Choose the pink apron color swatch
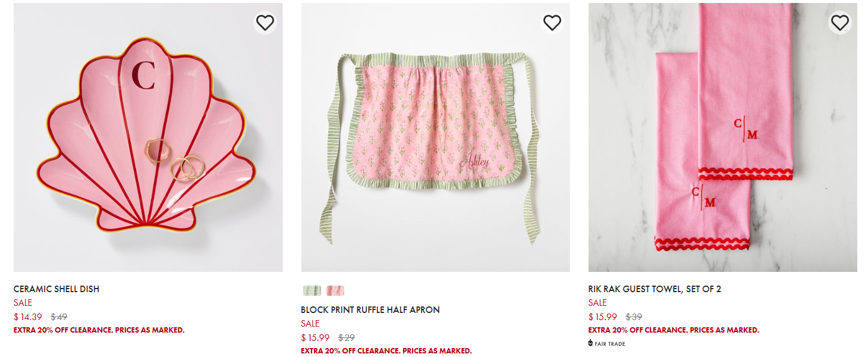This screenshot has width=868, height=357. pyautogui.click(x=335, y=290)
